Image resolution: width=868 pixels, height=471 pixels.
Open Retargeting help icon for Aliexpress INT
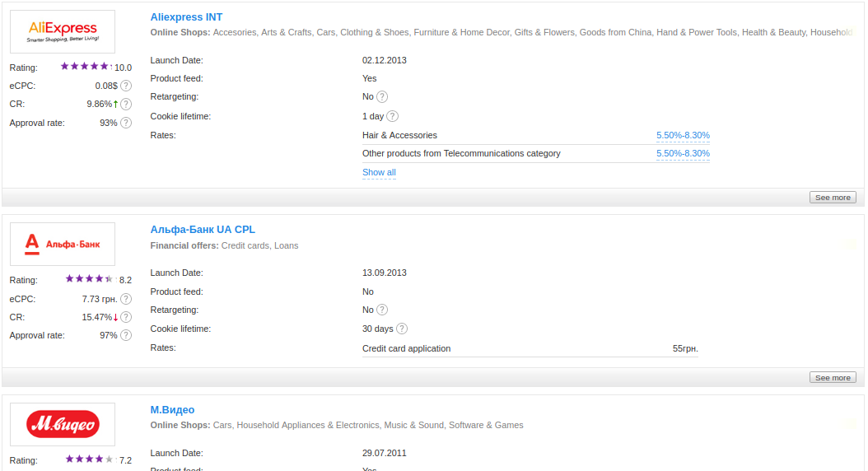[x=382, y=97]
